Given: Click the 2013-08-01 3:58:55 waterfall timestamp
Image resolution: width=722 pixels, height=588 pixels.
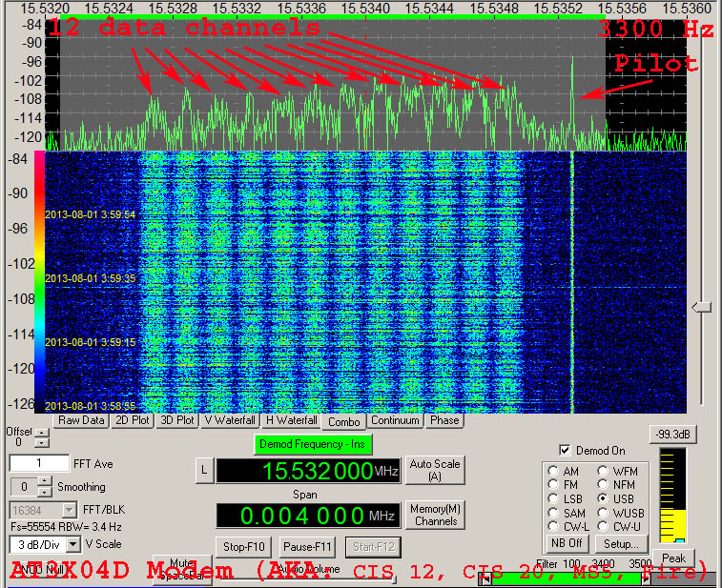Looking at the screenshot, I should pyautogui.click(x=91, y=406).
